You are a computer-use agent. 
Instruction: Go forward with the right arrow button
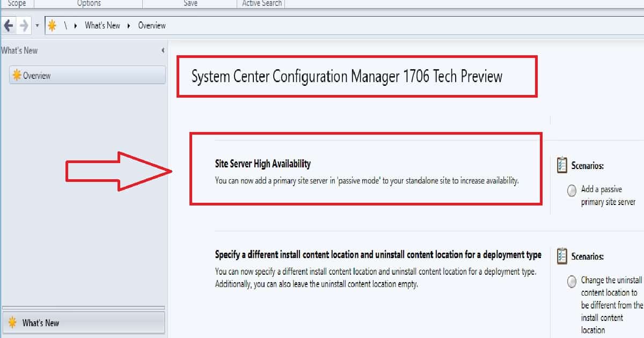coord(24,25)
